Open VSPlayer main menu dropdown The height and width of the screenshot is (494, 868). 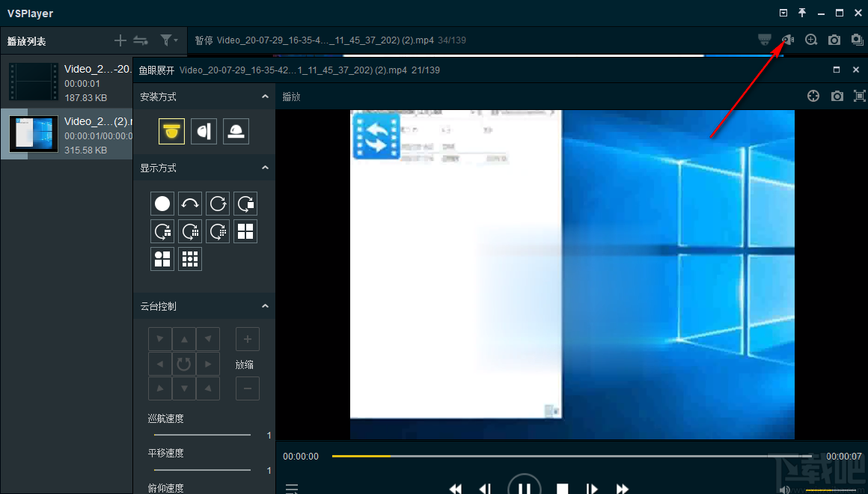(783, 13)
